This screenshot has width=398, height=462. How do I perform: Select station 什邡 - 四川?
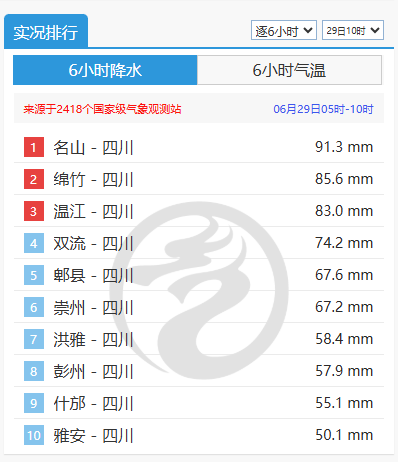[x=93, y=403]
